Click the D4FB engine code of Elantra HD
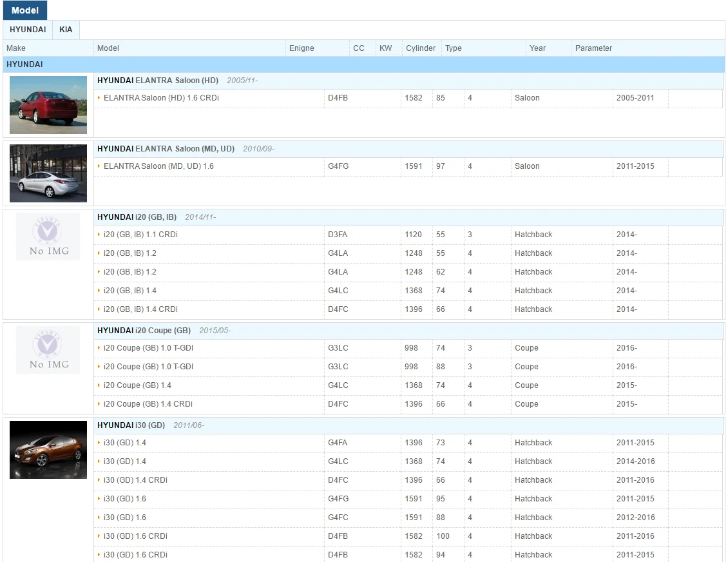Image resolution: width=728 pixels, height=562 pixels. coord(338,98)
